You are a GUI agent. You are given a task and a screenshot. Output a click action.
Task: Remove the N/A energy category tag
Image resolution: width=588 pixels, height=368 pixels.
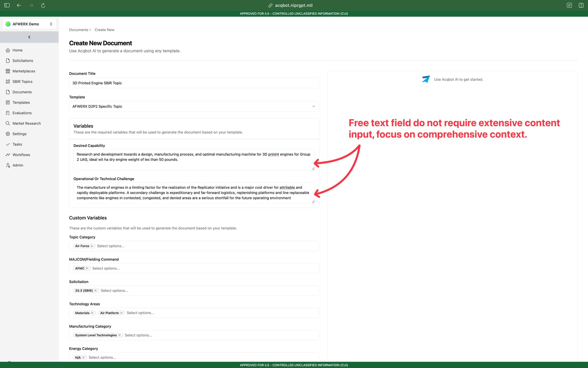[83, 358]
